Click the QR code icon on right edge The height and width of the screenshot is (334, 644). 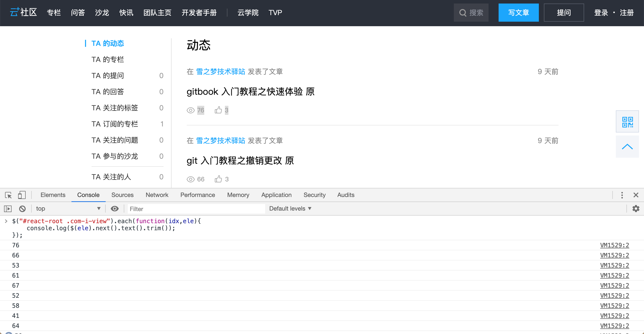[627, 121]
